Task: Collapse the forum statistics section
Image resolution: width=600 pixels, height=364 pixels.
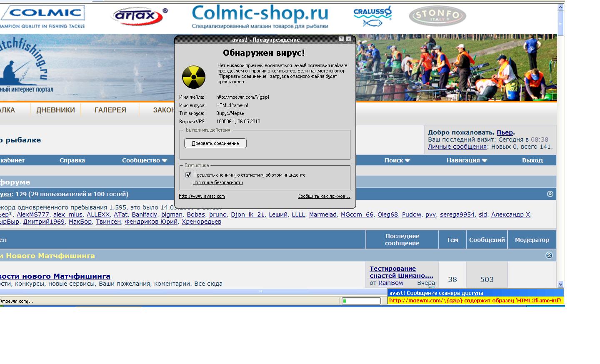Action: click(x=550, y=194)
